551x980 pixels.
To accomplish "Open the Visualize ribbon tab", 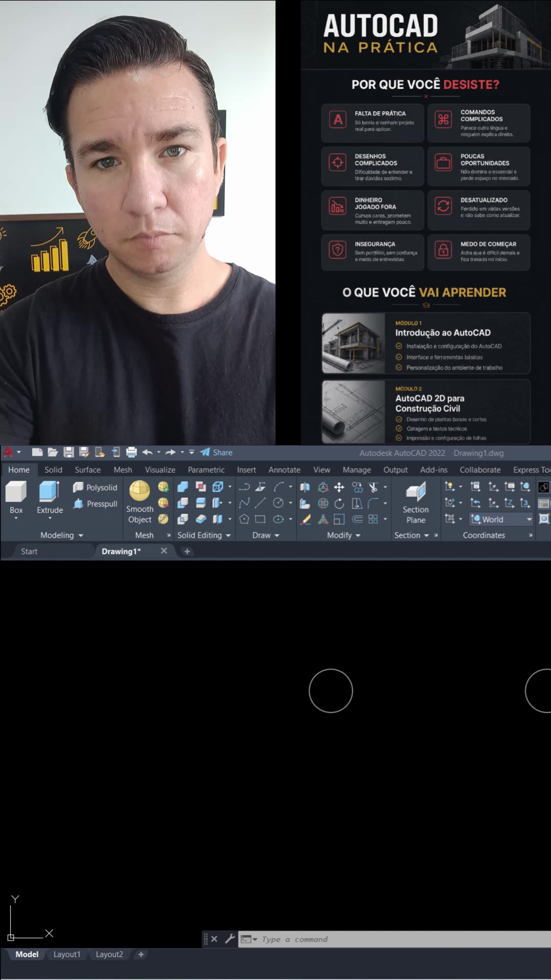I will tap(160, 470).
